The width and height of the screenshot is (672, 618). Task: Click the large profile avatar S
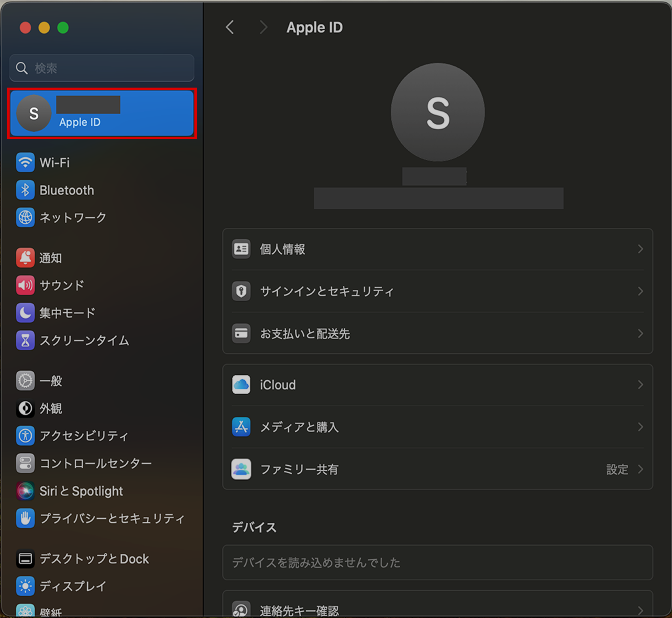(438, 113)
